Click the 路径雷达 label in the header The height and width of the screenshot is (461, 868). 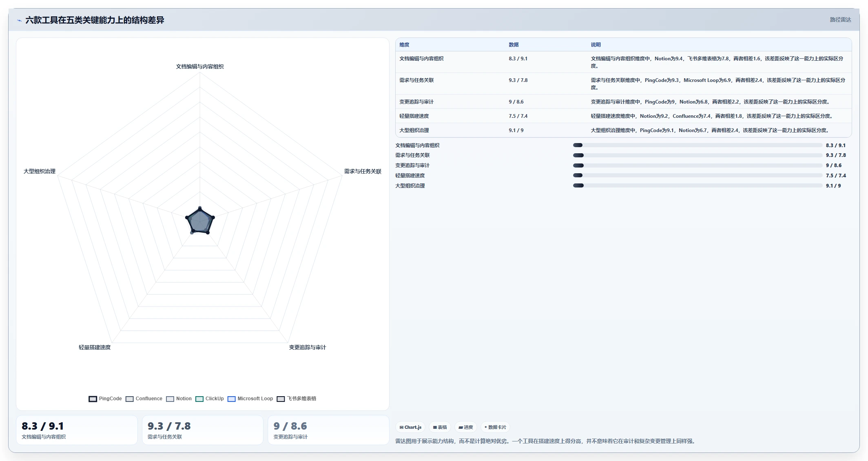click(840, 20)
